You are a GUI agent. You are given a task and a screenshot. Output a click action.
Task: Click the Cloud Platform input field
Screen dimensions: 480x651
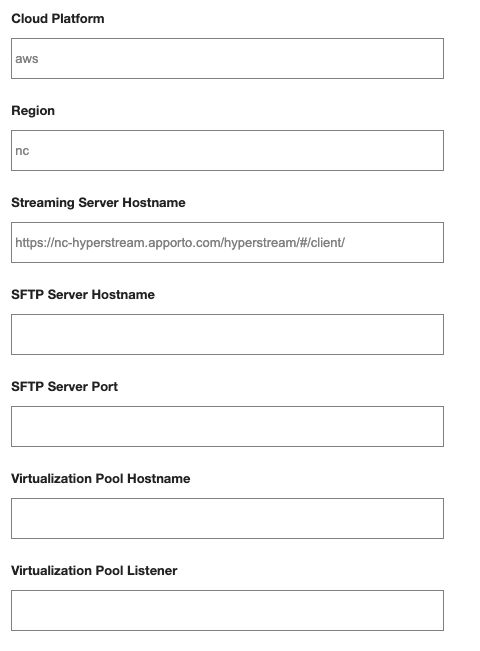click(x=227, y=59)
